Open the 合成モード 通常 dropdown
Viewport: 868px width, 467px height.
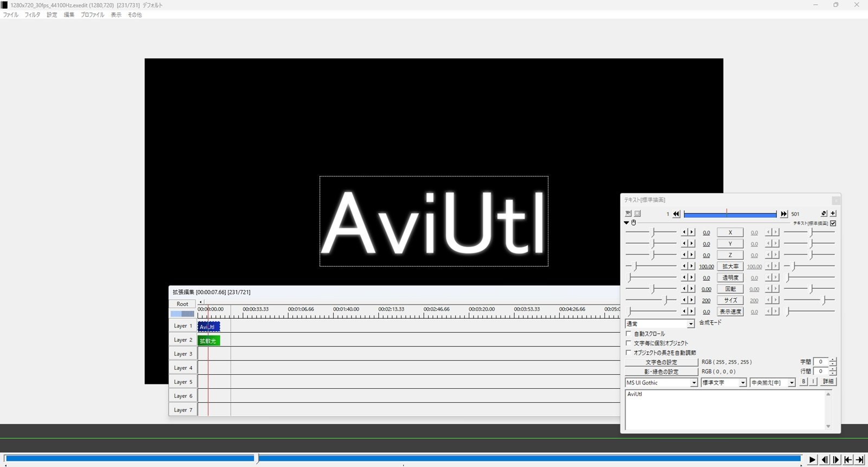click(660, 324)
